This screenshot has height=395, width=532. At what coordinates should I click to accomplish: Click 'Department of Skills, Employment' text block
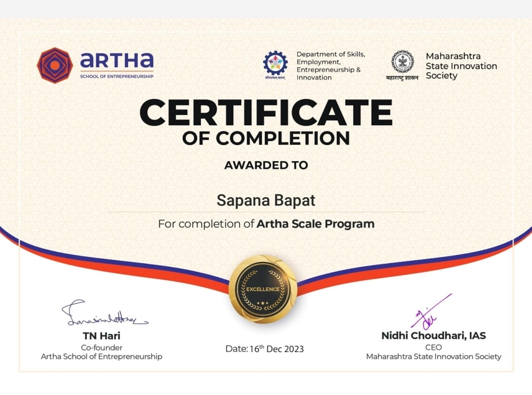coord(330,66)
